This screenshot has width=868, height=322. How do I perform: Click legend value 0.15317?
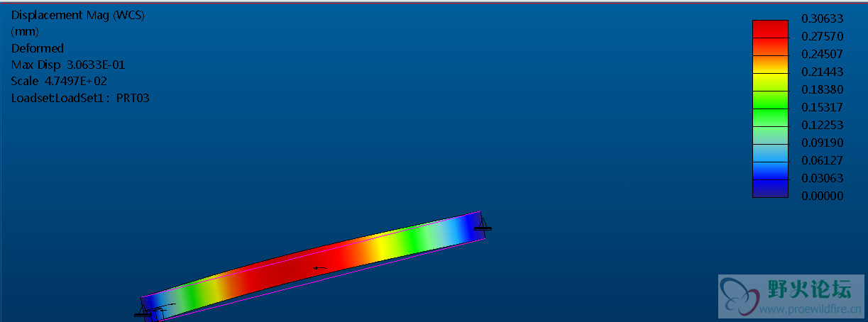(x=822, y=107)
